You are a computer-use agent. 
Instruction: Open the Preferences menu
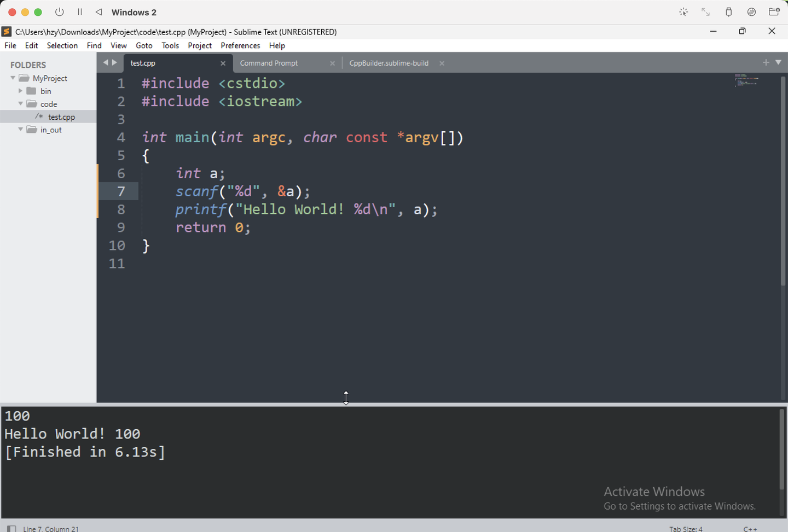(x=240, y=45)
